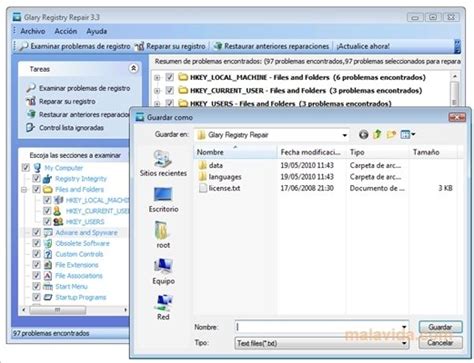Click the Restaurar anteriores reparaciones toolbar icon
The height and width of the screenshot is (363, 474).
tap(218, 46)
